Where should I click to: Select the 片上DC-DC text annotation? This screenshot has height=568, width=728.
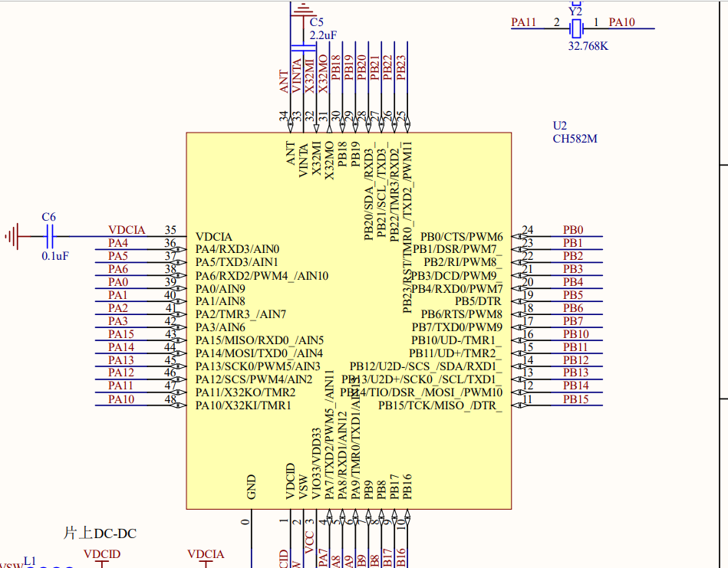tap(100, 533)
